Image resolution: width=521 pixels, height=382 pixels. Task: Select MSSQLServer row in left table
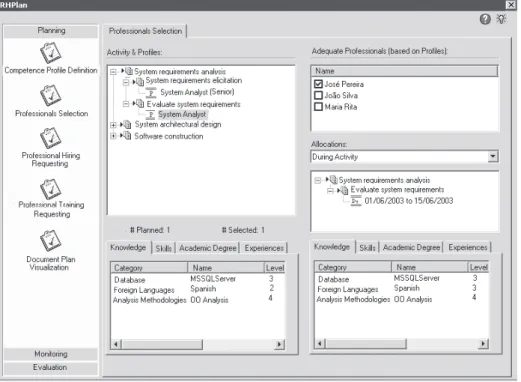198,279
